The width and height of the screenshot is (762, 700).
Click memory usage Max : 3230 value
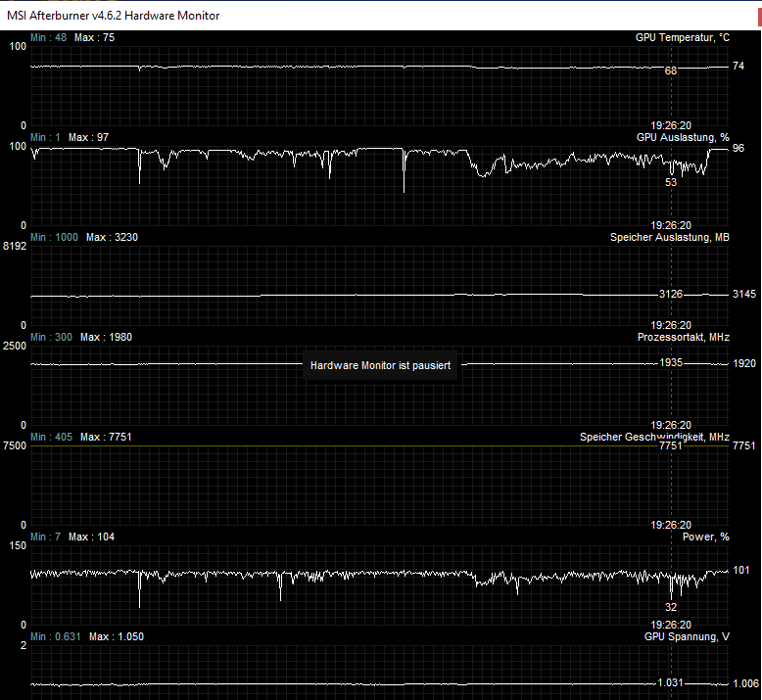click(x=112, y=237)
